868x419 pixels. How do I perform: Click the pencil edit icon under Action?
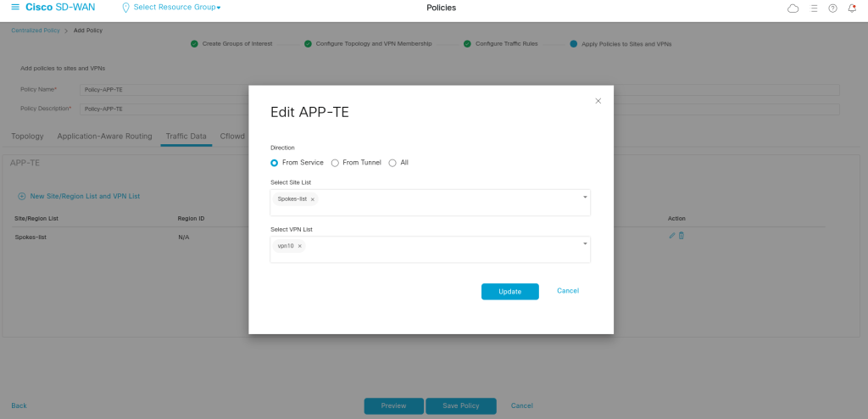(672, 236)
